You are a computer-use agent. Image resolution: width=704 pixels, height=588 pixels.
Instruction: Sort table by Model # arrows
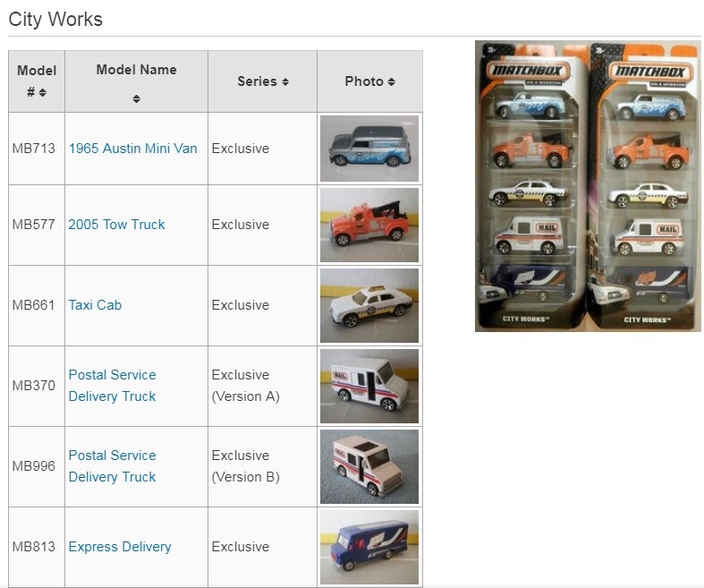(43, 92)
